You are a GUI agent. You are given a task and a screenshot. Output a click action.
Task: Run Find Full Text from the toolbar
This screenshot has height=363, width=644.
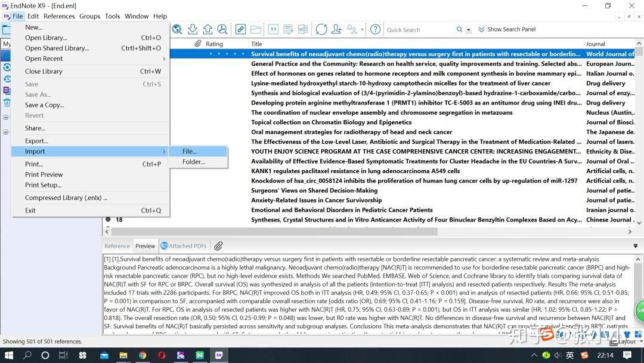(223, 29)
